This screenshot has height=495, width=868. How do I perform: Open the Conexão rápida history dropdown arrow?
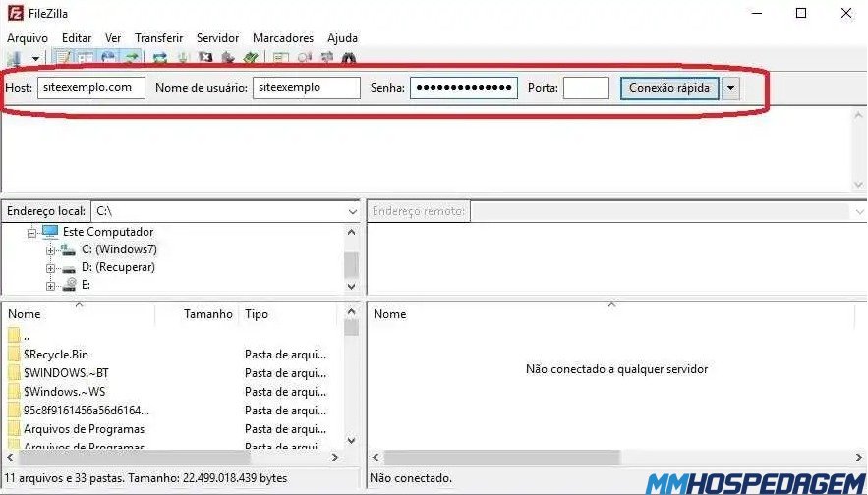coord(730,88)
